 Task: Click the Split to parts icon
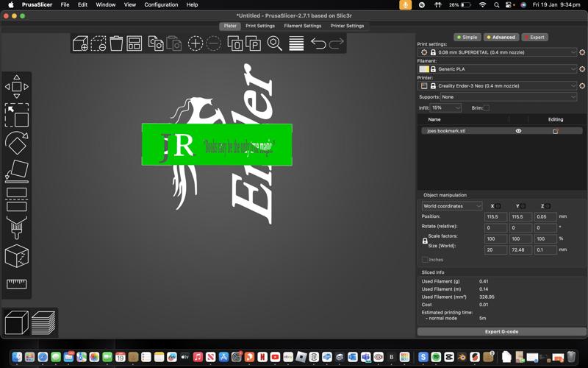click(x=253, y=43)
